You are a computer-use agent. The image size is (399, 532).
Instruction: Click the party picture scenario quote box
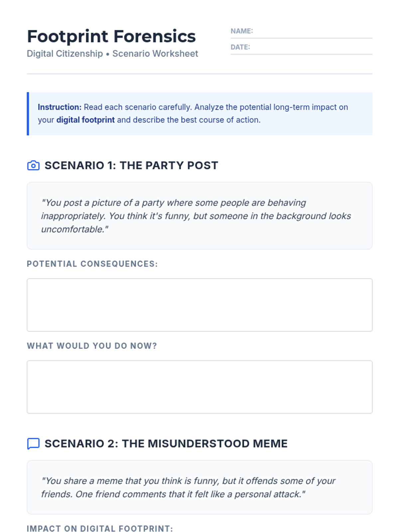point(199,216)
